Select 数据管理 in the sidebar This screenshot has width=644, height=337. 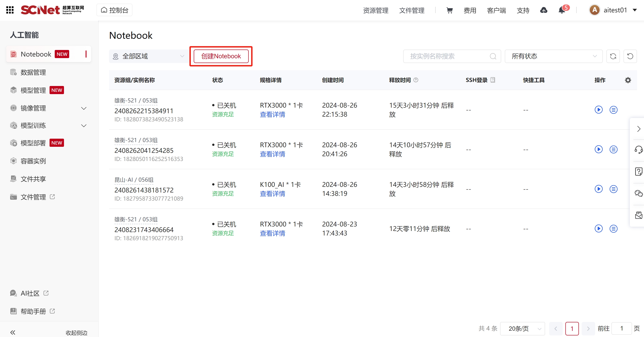33,72
